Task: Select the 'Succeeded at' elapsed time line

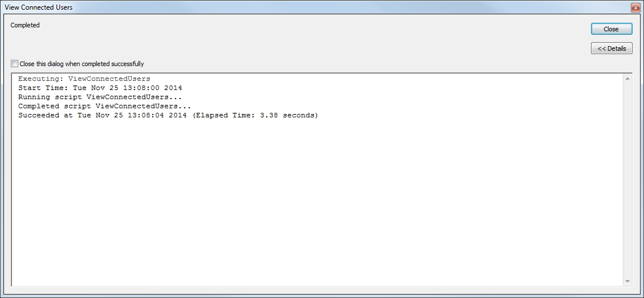Action: (168, 116)
